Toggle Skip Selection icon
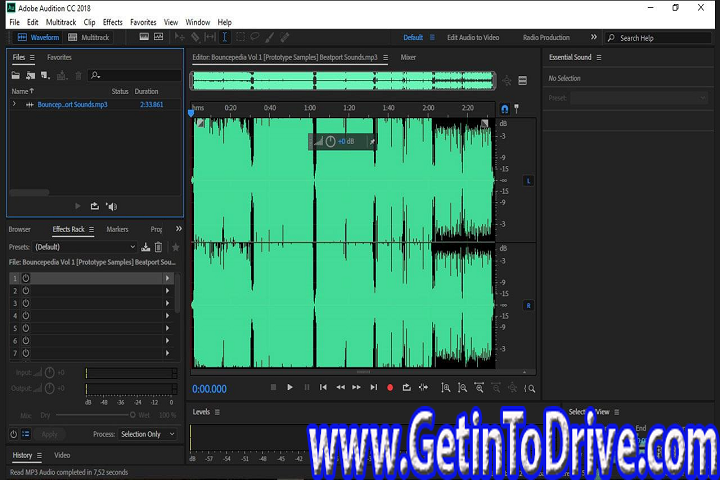 tap(423, 388)
